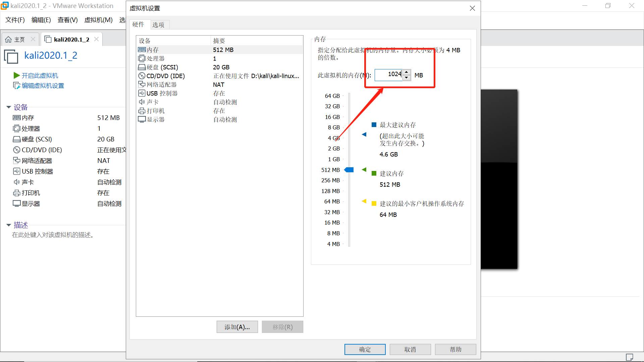Click the blue memory slider handle
Viewport: 644px width, 362px height.
(349, 170)
